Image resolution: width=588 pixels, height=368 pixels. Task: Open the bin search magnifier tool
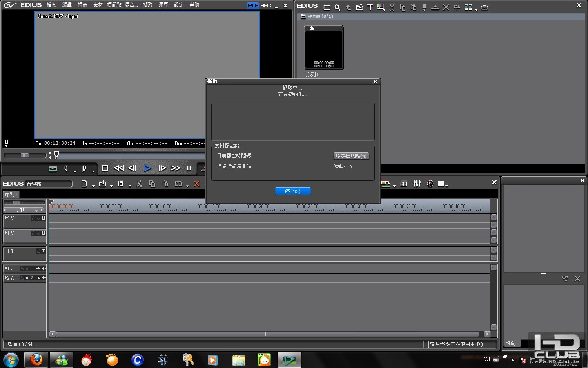pyautogui.click(x=337, y=7)
